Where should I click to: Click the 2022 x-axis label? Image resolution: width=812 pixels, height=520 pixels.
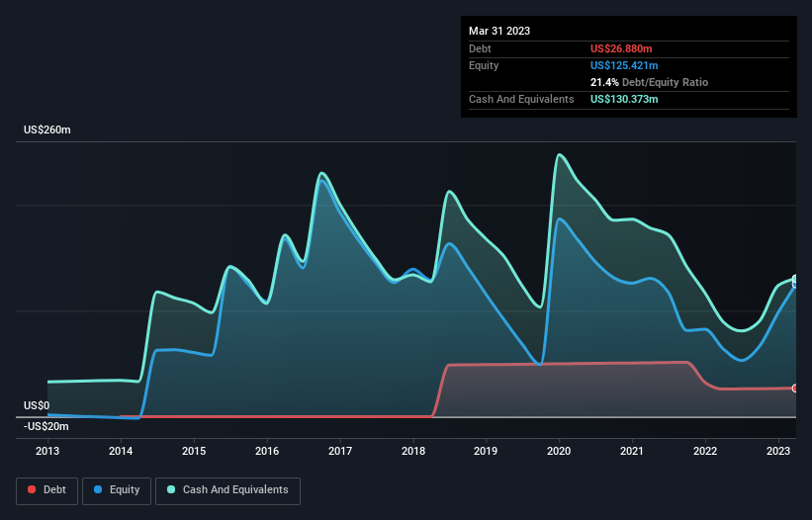pos(705,451)
